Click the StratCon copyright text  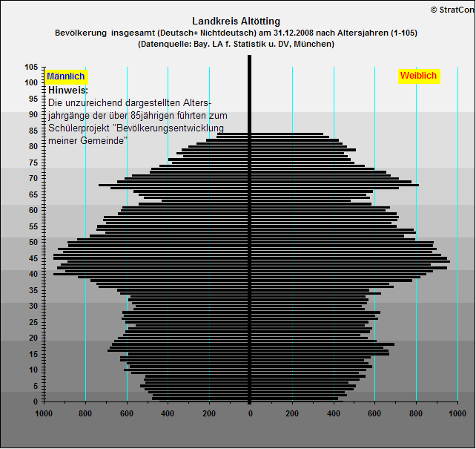tap(452, 10)
